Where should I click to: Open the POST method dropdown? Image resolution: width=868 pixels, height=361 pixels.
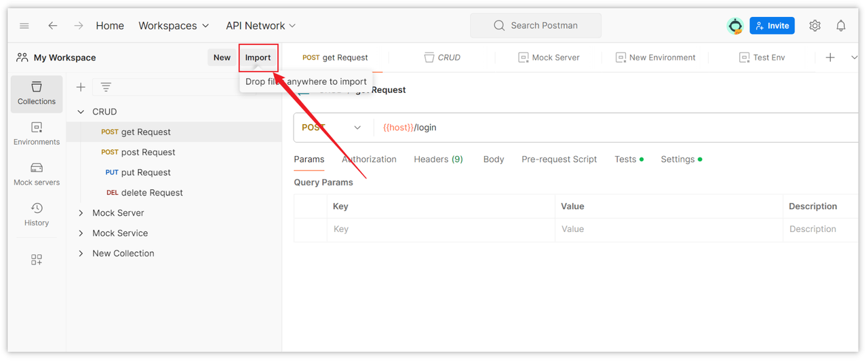point(332,128)
